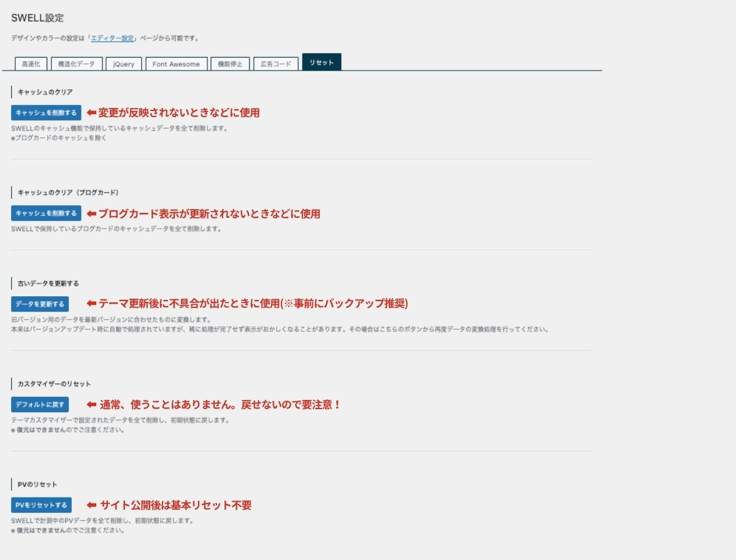
Task: Click red arrow beside the PVをリセットする button
Action: (x=91, y=505)
